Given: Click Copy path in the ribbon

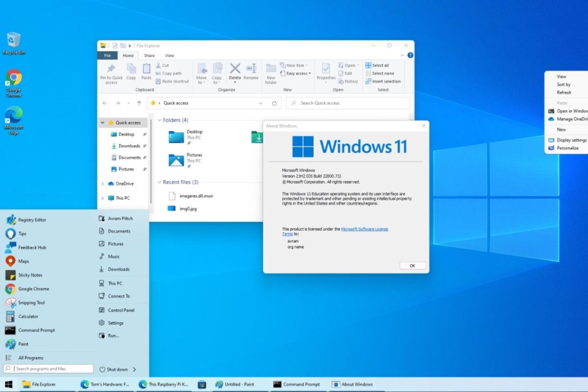Looking at the screenshot, I should [168, 73].
